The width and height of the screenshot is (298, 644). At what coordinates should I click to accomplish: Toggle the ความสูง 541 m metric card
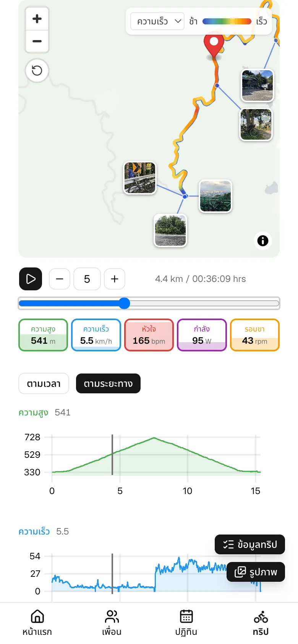point(43,335)
